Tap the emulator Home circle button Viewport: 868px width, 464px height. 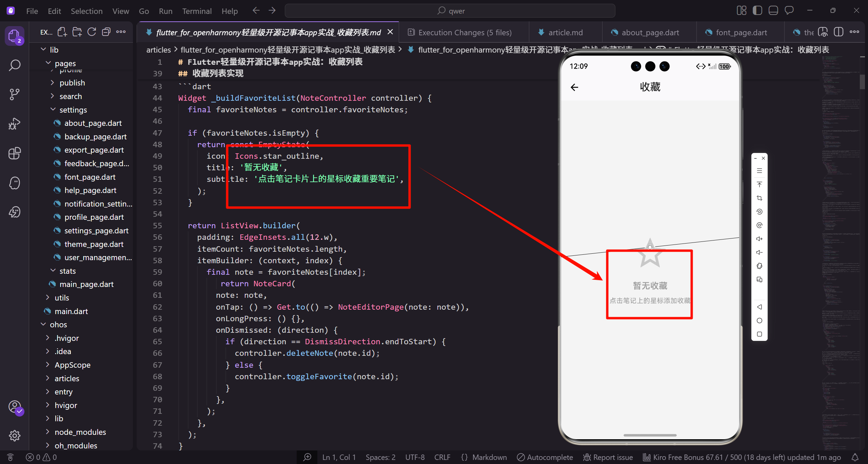pos(759,321)
